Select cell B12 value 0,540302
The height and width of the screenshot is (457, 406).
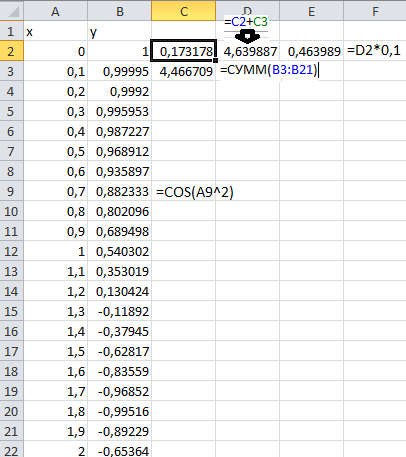(120, 251)
